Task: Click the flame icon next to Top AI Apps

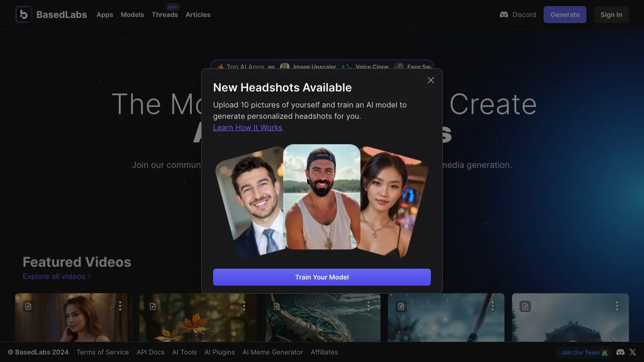Action: [x=221, y=66]
